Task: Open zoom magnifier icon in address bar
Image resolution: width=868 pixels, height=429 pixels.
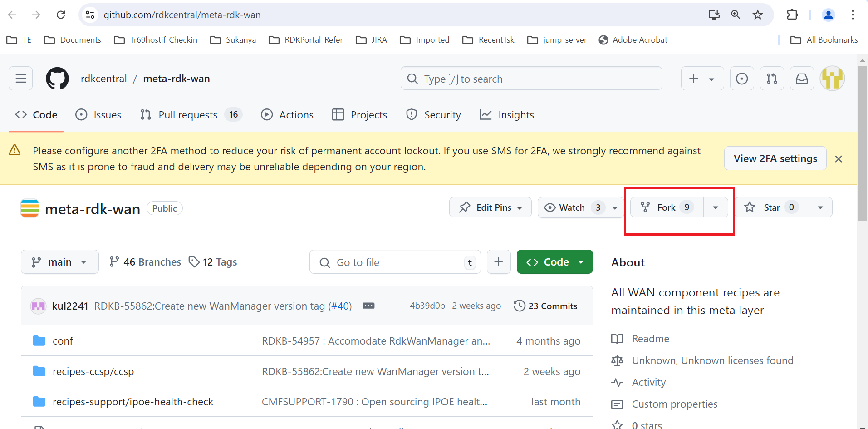Action: 736,15
